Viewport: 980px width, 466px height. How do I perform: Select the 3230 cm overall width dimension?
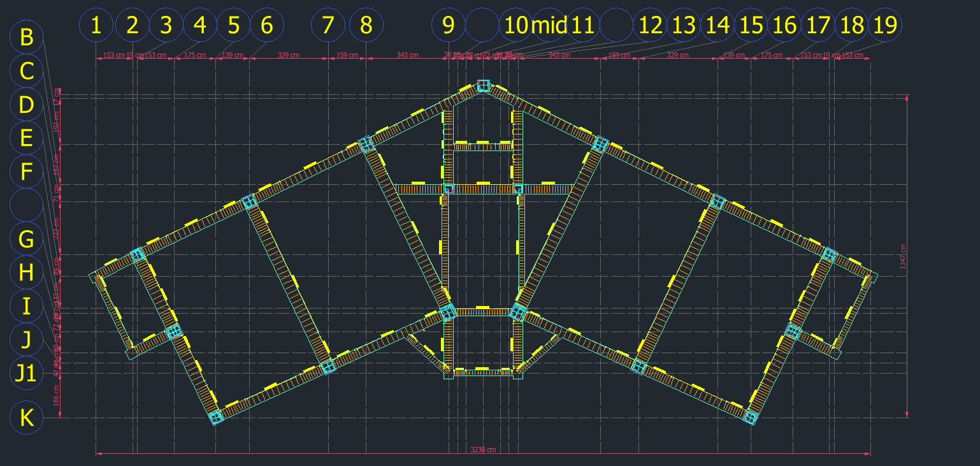[x=483, y=450]
